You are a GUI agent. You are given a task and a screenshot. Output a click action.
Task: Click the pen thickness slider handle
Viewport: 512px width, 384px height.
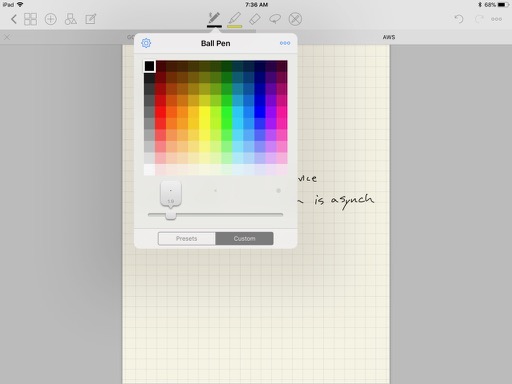coord(171,215)
